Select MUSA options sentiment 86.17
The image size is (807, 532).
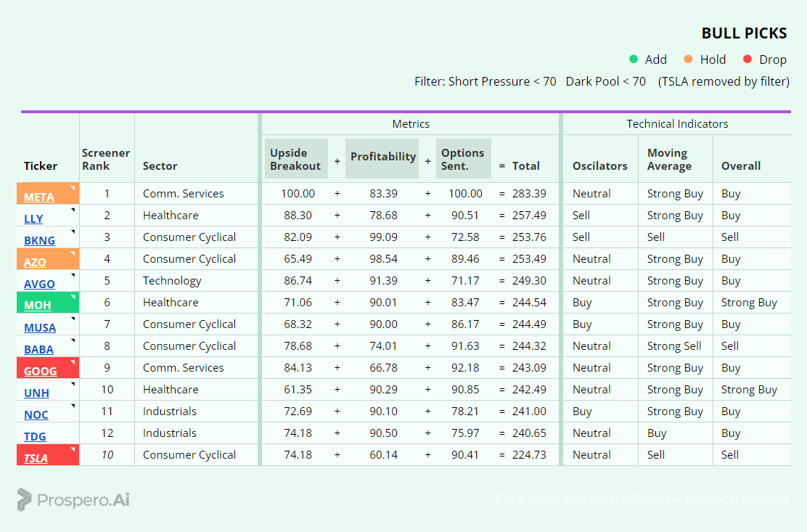[x=465, y=324]
